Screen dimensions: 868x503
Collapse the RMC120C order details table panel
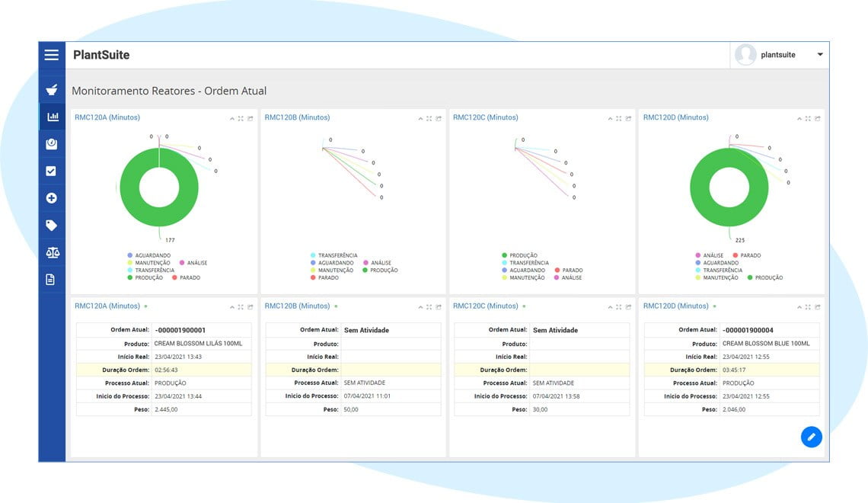point(610,307)
